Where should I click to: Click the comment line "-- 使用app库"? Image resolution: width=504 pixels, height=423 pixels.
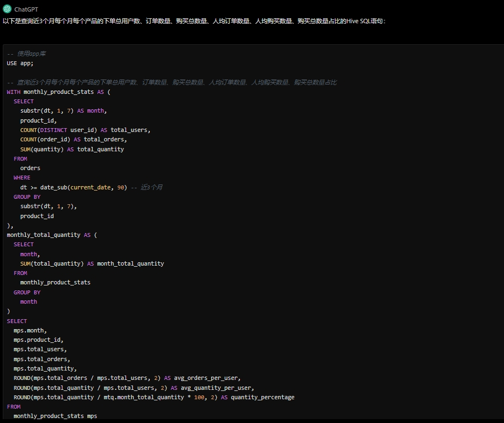click(x=27, y=54)
